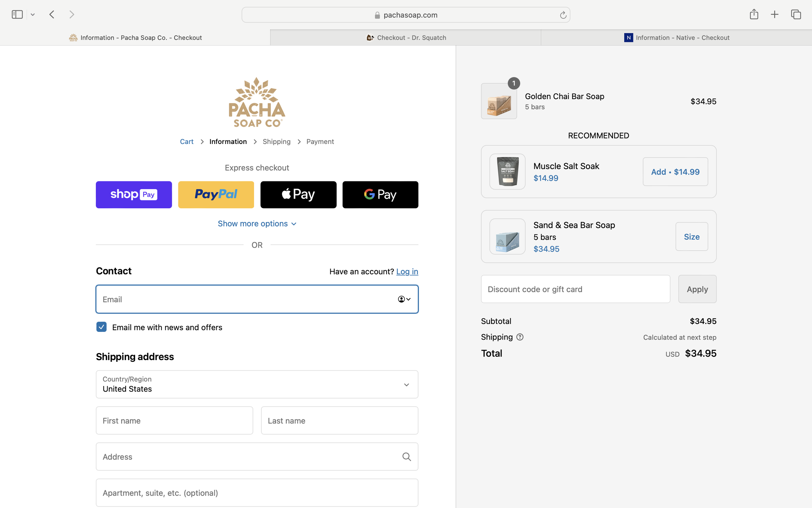This screenshot has height=508, width=812.
Task: Open the Country/Region dropdown
Action: (257, 384)
